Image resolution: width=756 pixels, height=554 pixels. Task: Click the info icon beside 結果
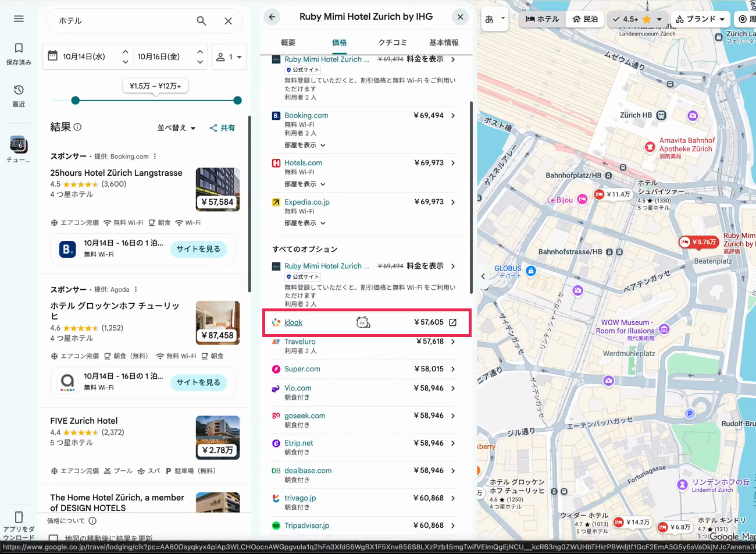77,127
